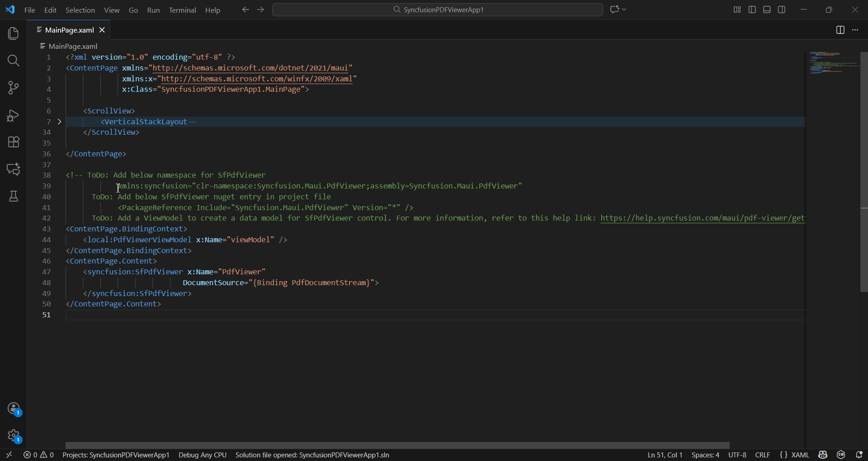Image resolution: width=868 pixels, height=461 pixels.
Task: Click the vertical editor scrollbar
Action: coord(864,172)
